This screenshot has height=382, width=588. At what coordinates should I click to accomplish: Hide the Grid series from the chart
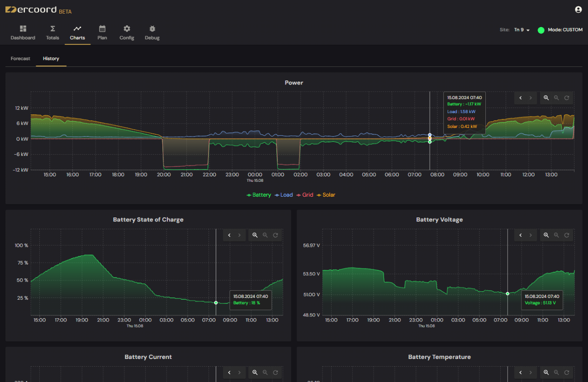point(305,194)
